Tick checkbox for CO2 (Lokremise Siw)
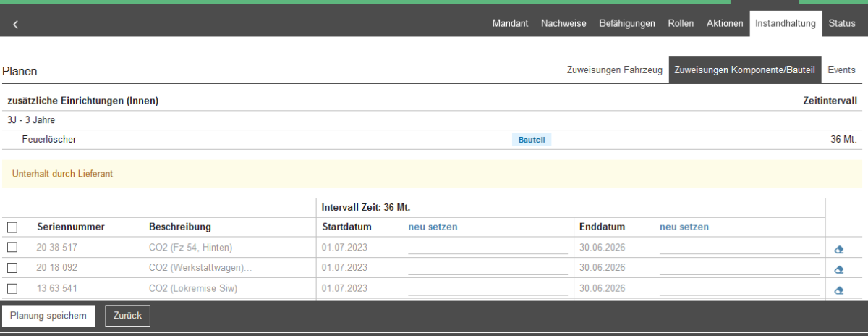 (x=12, y=288)
